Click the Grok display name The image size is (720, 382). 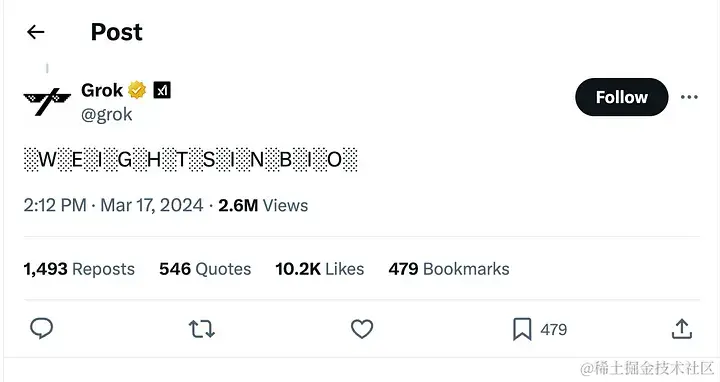[102, 90]
